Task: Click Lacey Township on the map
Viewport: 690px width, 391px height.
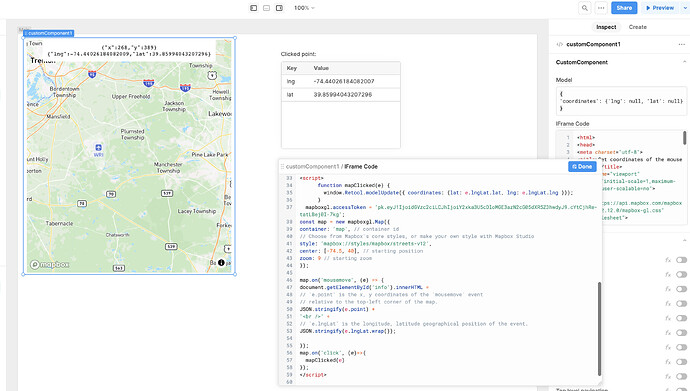Action: [197, 211]
